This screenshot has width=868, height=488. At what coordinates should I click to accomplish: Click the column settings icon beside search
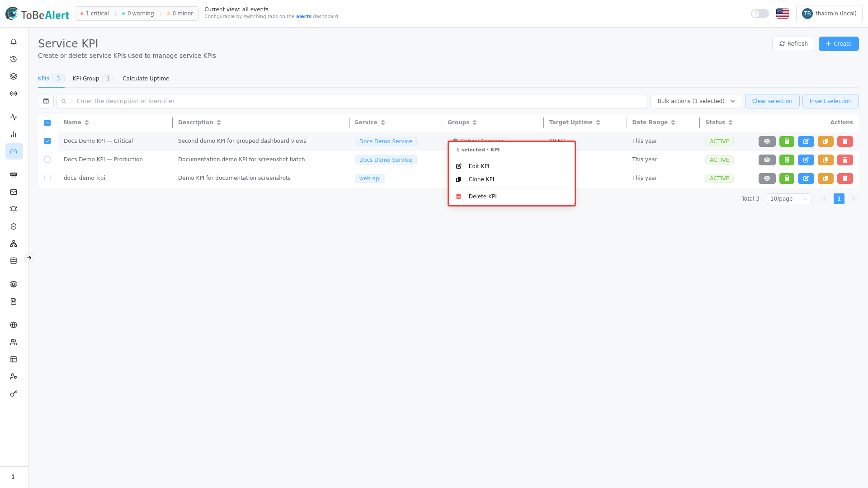(46, 101)
